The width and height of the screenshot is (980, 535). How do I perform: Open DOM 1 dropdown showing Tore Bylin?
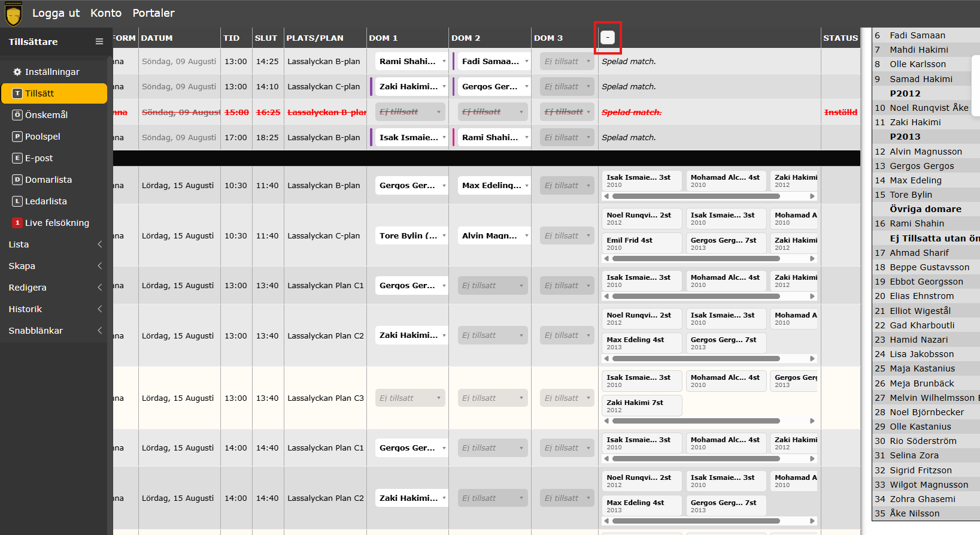click(x=411, y=235)
